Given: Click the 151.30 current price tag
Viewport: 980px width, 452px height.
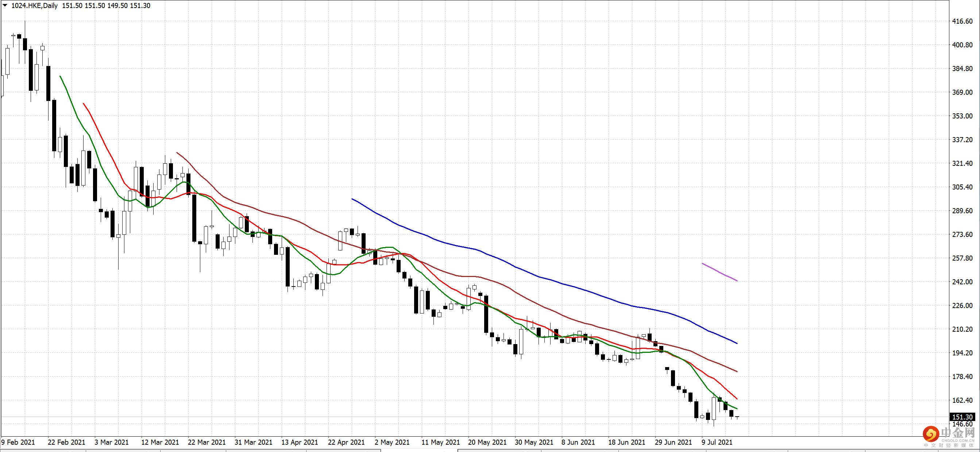Looking at the screenshot, I should click(962, 417).
